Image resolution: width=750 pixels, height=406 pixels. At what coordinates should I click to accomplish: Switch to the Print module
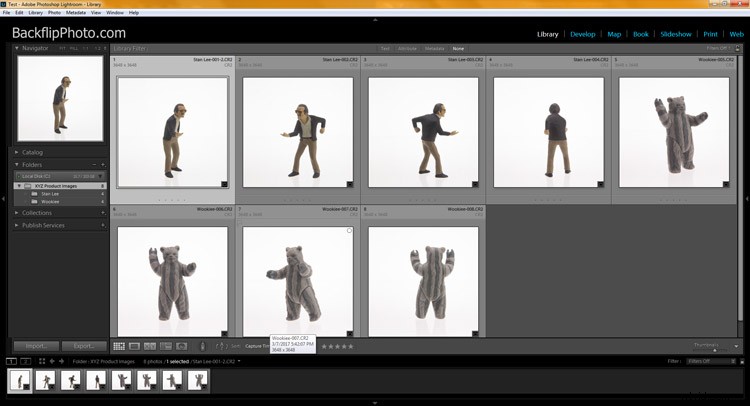coord(710,34)
